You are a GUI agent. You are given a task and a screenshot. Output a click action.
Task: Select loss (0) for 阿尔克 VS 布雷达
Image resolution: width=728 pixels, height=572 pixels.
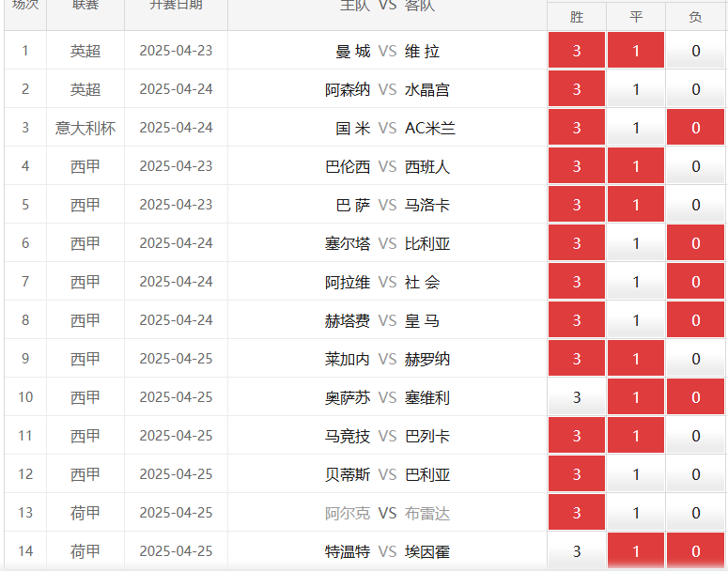(x=695, y=513)
